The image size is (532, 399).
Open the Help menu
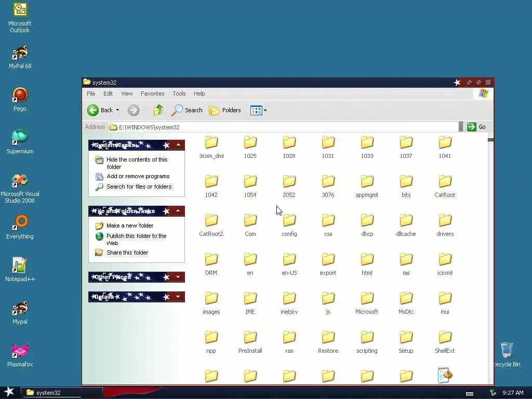coord(199,94)
